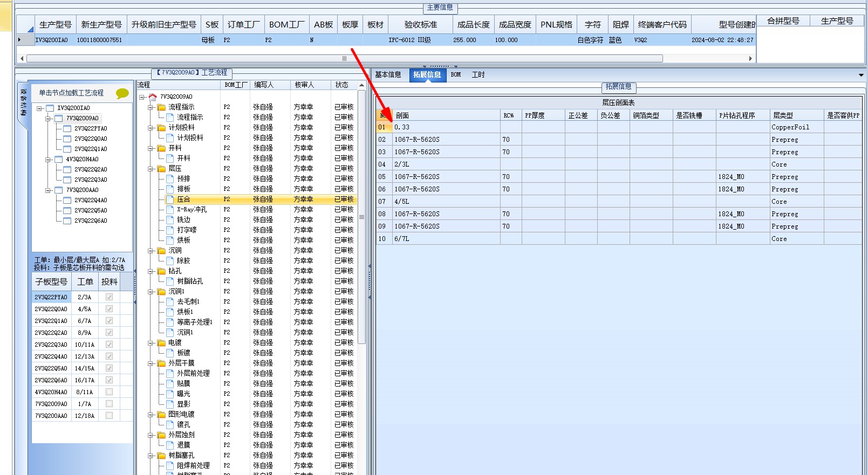Viewport: 868px width, 475px height.
Task: Click the 钻孔 folder icon
Action: click(161, 271)
